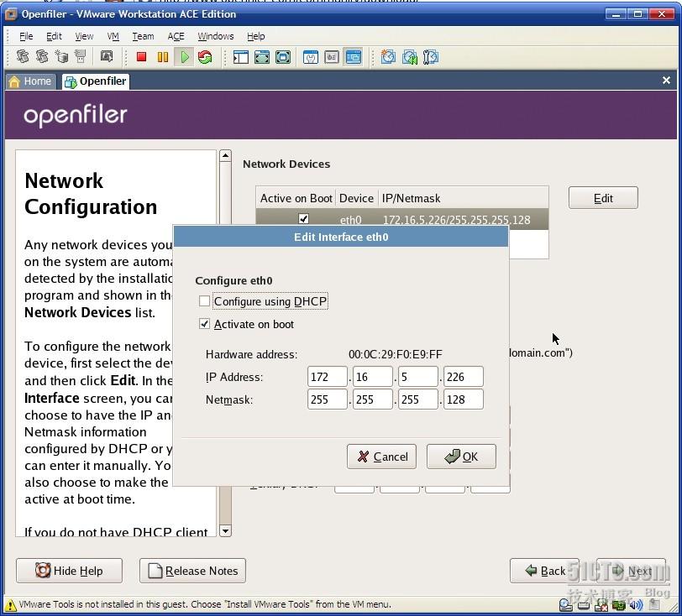Click the Netmask first octet field
Image resolution: width=682 pixels, height=616 pixels.
coord(327,399)
